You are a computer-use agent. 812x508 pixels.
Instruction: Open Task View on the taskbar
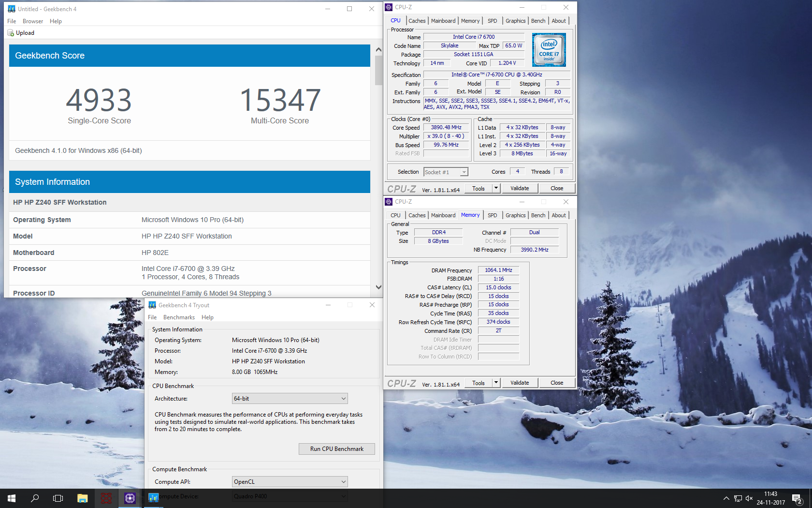(x=58, y=498)
